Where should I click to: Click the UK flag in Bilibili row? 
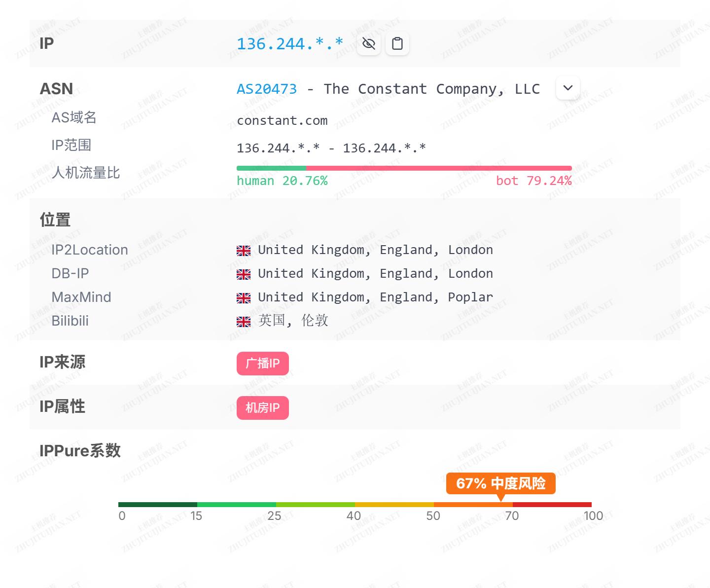244,322
